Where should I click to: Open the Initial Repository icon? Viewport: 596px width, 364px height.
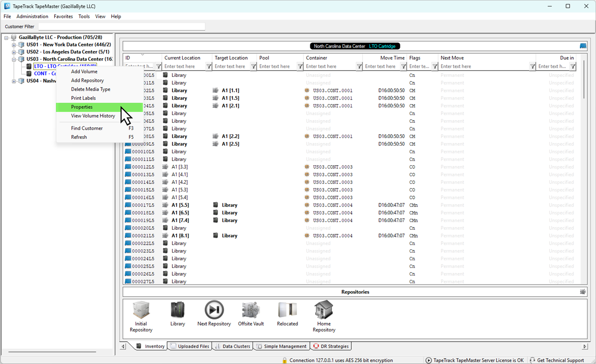(x=141, y=310)
